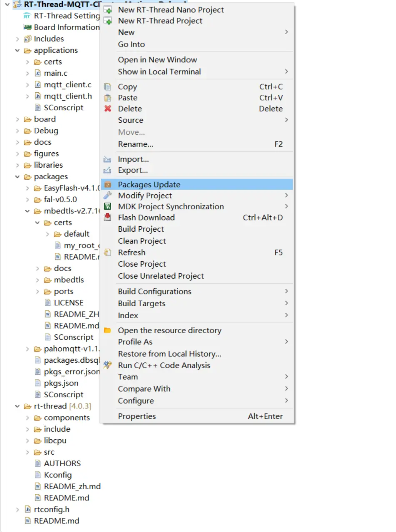Collapse the applications folder
The height and width of the screenshot is (532, 396).
click(x=17, y=50)
